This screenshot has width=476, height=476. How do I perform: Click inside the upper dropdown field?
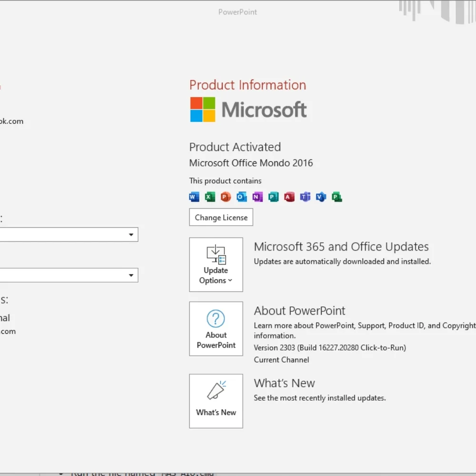[69, 234]
